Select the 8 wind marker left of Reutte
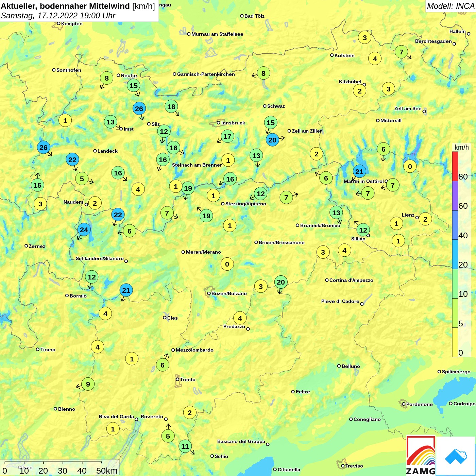 point(107,78)
